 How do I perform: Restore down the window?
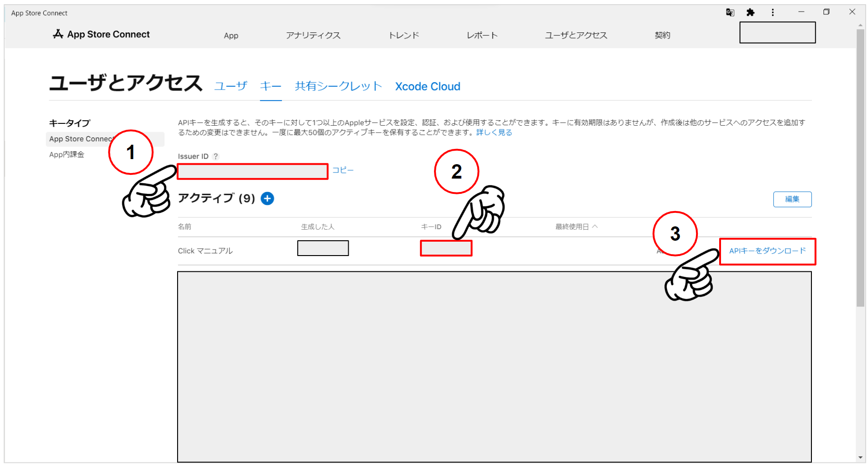(x=826, y=12)
